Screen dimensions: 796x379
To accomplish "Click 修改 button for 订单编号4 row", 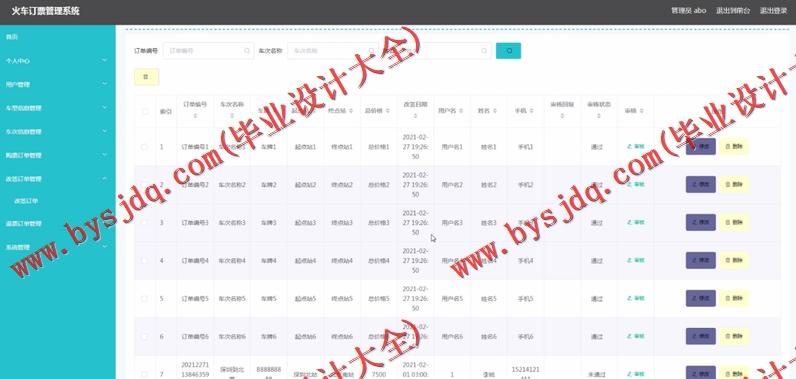I will point(701,260).
